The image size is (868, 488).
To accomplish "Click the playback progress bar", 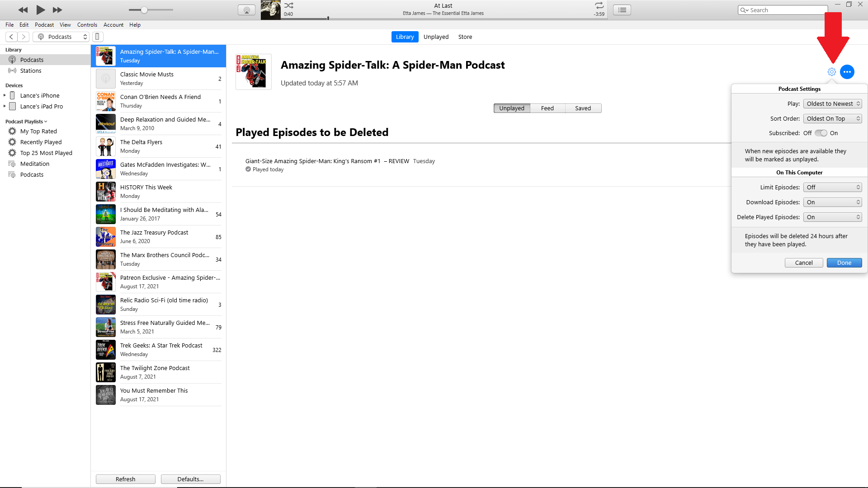I will coord(443,19).
